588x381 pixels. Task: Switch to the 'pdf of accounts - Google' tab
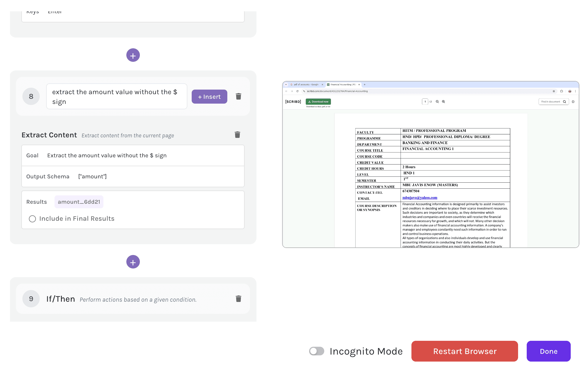point(306,84)
